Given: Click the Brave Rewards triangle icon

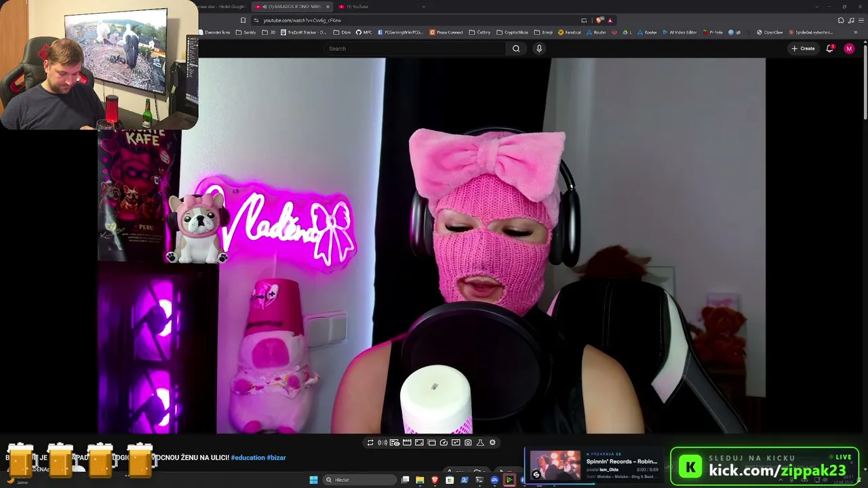Looking at the screenshot, I should click(610, 20).
